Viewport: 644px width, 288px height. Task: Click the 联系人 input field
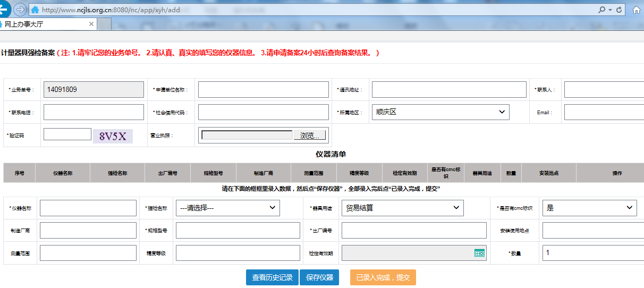point(604,90)
